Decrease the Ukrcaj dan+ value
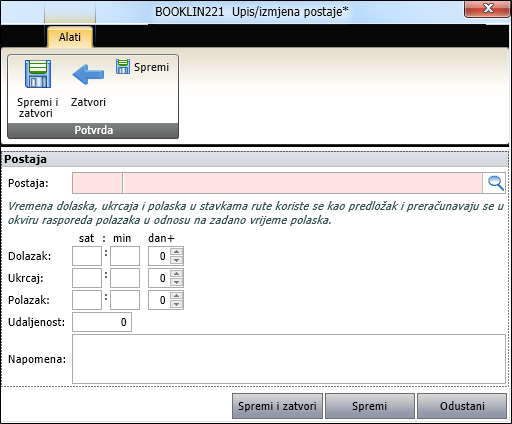 click(x=177, y=282)
